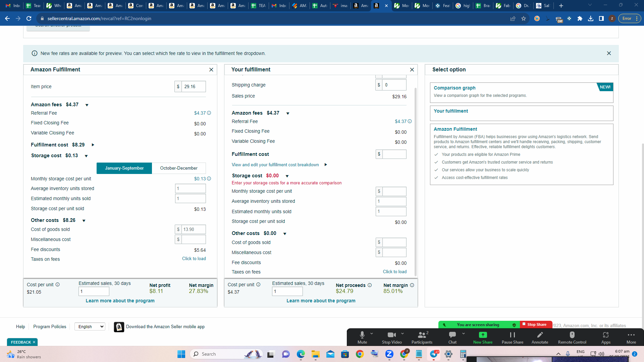The image size is (644, 362).
Task: Select the January-September storage period
Action: pos(124,168)
